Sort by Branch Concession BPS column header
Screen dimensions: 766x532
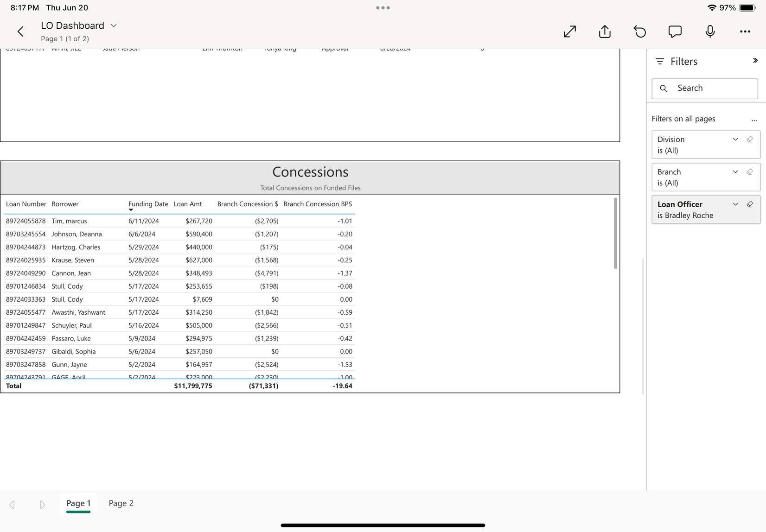[x=318, y=204]
